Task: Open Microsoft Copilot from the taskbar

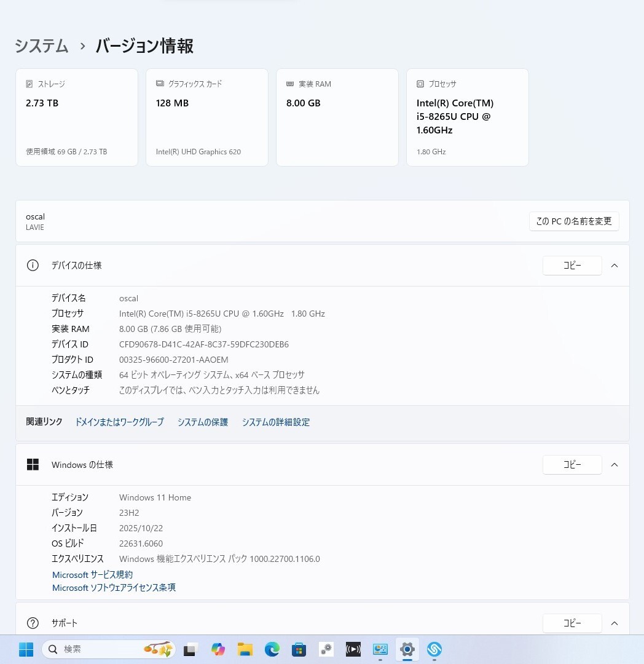Action: pos(218,649)
